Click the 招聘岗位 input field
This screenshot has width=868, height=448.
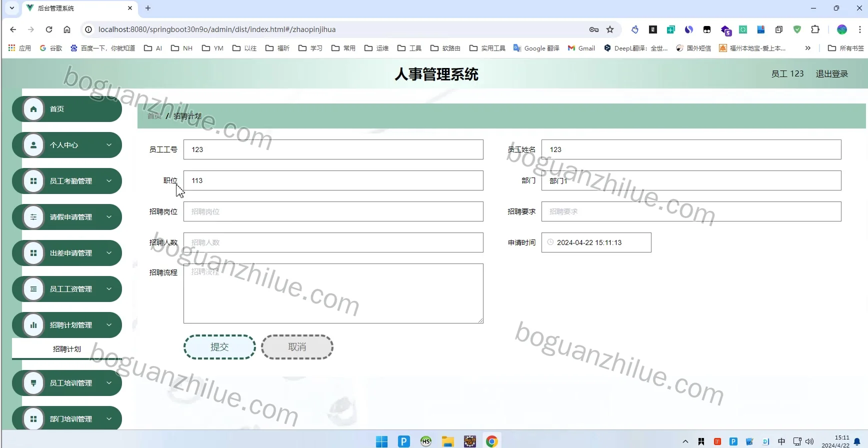[333, 211]
